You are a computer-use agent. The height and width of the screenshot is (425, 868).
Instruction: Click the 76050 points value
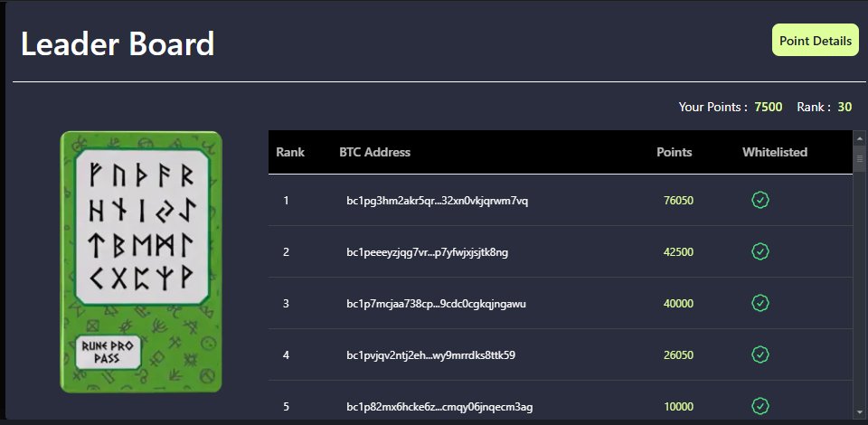pyautogui.click(x=678, y=201)
